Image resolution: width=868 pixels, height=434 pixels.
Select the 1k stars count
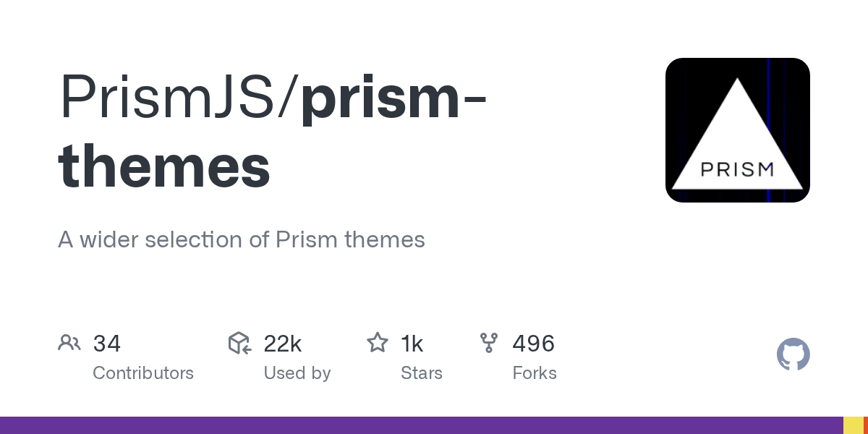(x=412, y=343)
